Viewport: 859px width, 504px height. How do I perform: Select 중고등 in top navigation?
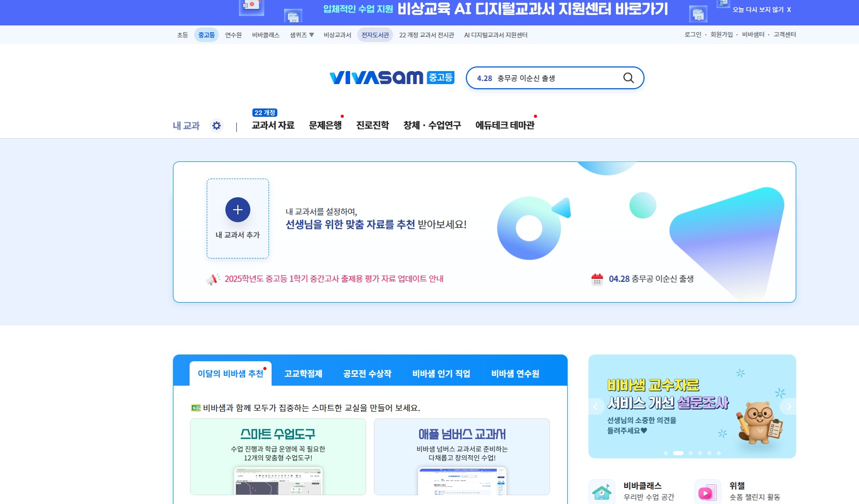click(206, 35)
